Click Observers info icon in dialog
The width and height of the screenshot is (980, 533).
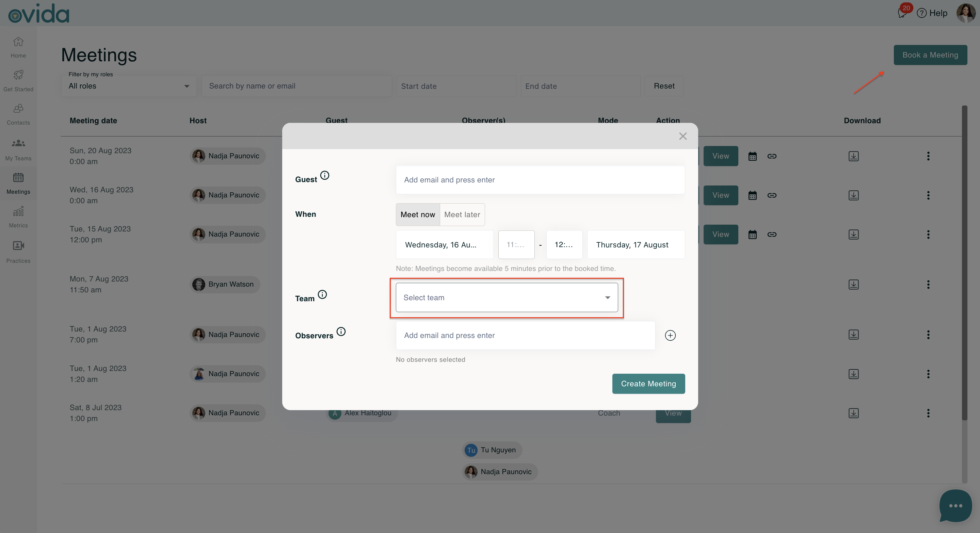click(341, 332)
